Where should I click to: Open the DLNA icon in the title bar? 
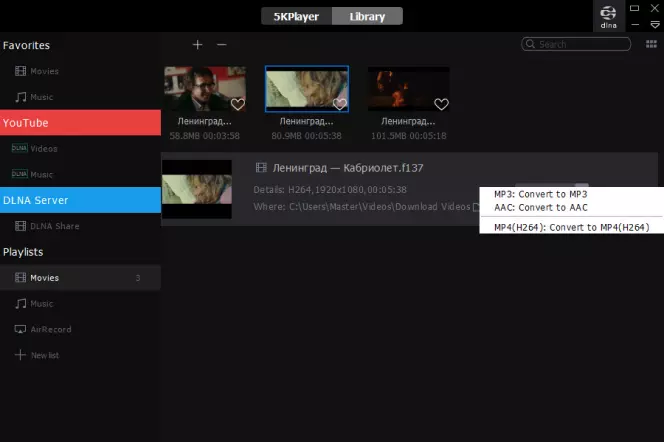point(609,17)
